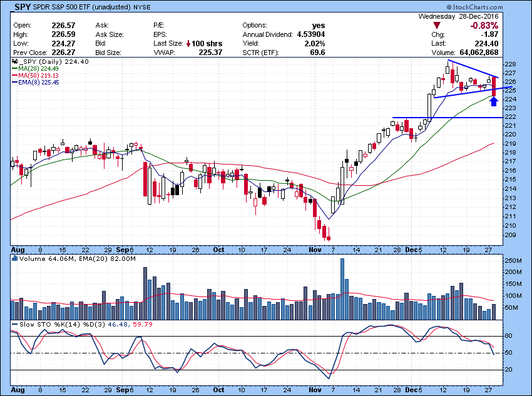The width and height of the screenshot is (532, 396).
Task: Click the candlestick icon before _SPY (Daily)
Action: [14, 62]
